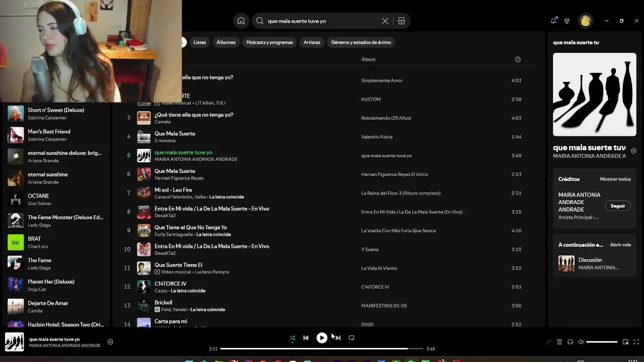
Task: Select the Artistas filter tab
Action: click(x=312, y=42)
